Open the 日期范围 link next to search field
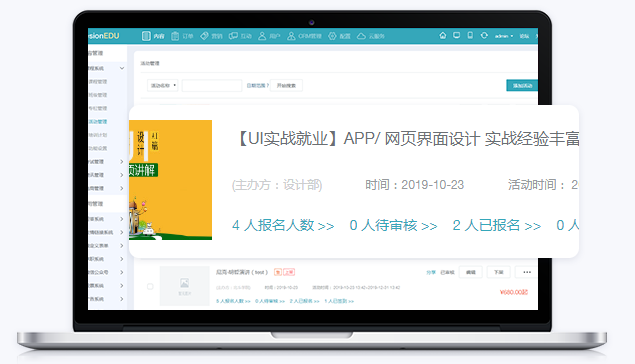 click(x=258, y=85)
